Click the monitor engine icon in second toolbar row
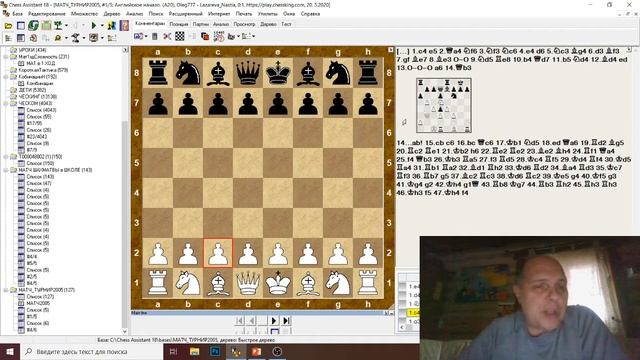The width and height of the screenshot is (640, 360). 93,38
